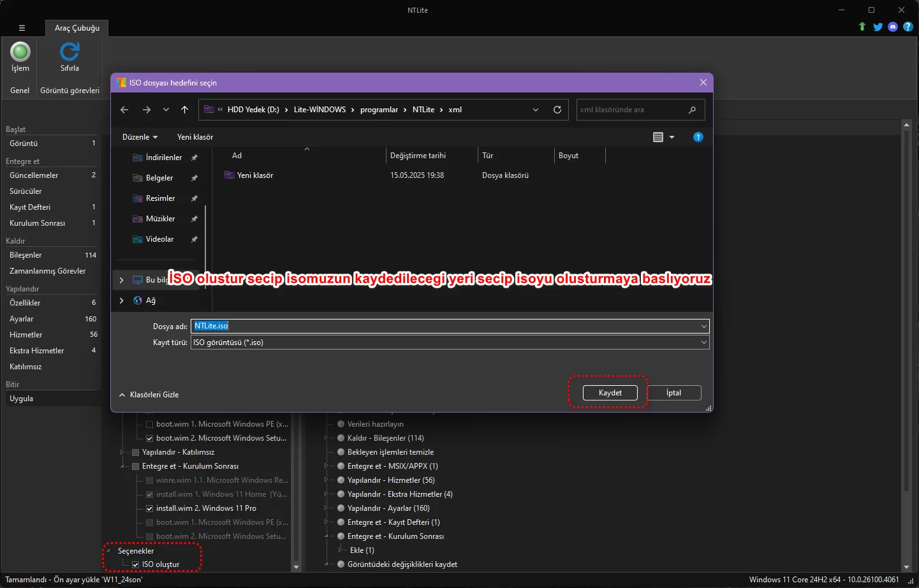Click the programlar breadcrumb segment
This screenshot has height=588, width=919.
pos(379,110)
